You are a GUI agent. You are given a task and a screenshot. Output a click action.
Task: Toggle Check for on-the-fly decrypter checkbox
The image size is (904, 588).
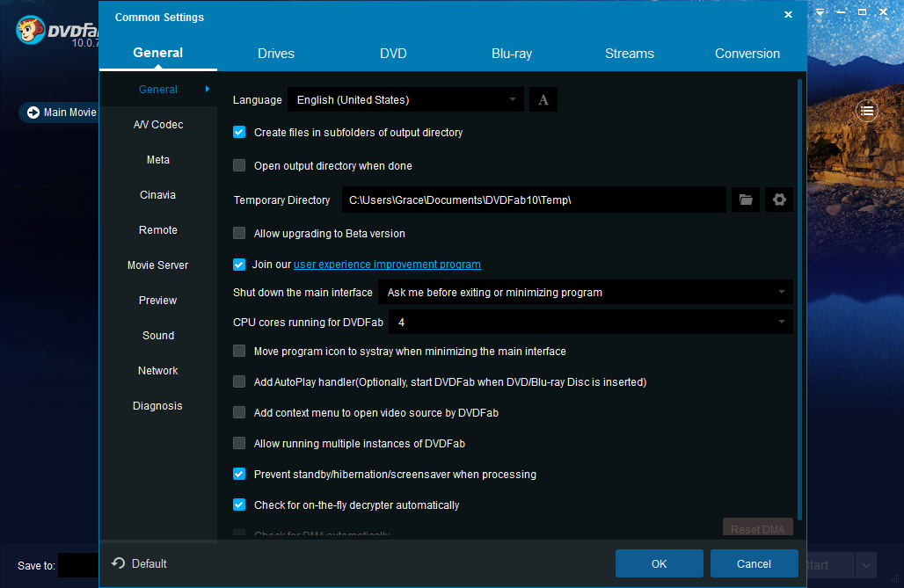(x=239, y=505)
